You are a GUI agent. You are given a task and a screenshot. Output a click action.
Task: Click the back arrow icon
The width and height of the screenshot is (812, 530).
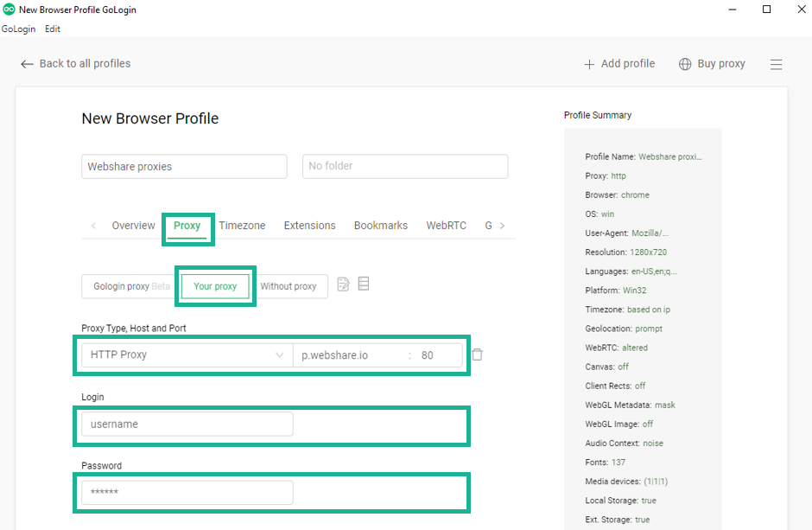[27, 63]
